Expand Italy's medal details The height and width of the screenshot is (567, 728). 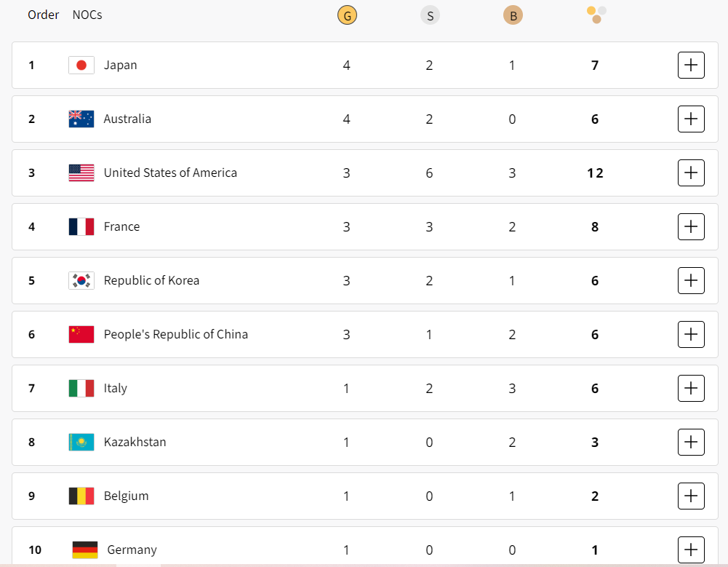(691, 389)
